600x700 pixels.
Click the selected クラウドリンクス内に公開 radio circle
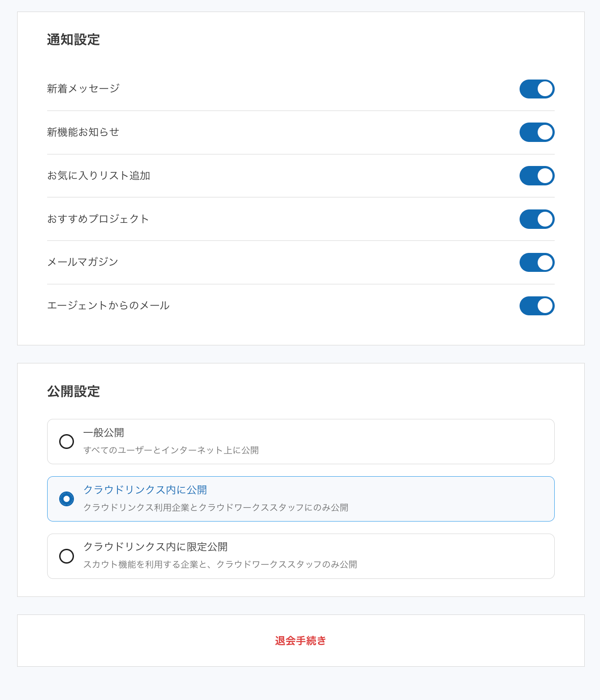[67, 499]
